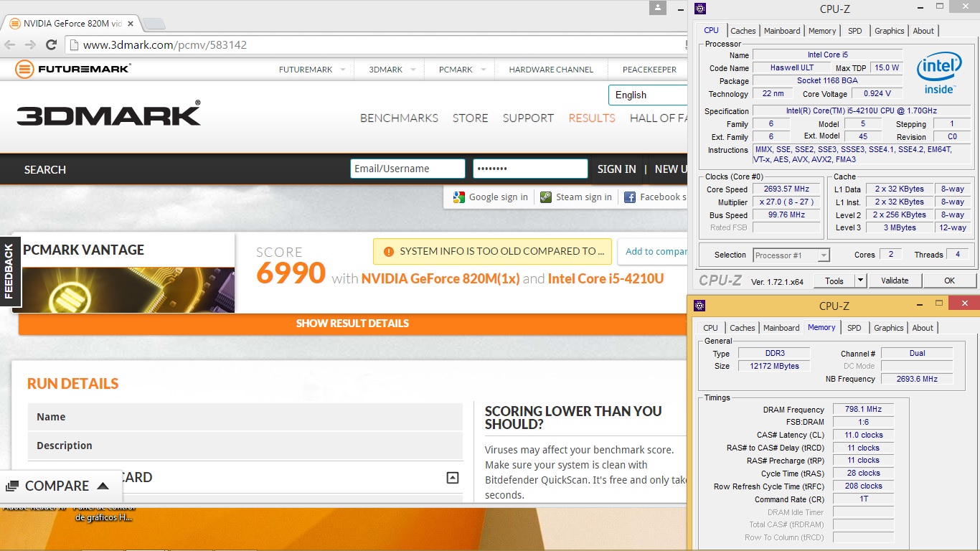Click the Core Speed value 2693.57 MHz
This screenshot has width=980, height=551.
pyautogui.click(x=787, y=189)
